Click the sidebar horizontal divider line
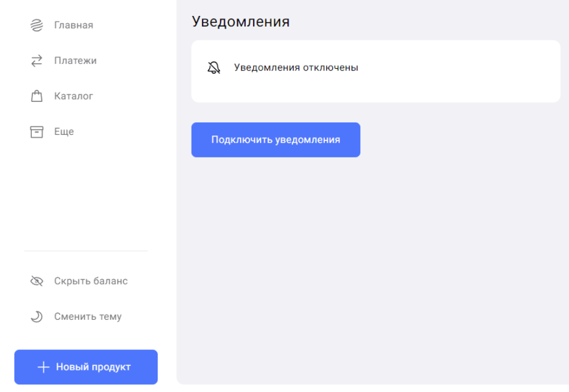This screenshot has width=569, height=392. [x=85, y=251]
